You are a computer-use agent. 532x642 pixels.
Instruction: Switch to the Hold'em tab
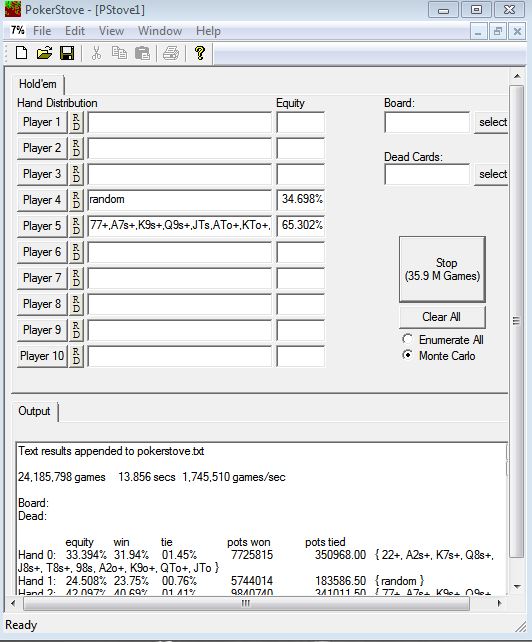pos(38,84)
